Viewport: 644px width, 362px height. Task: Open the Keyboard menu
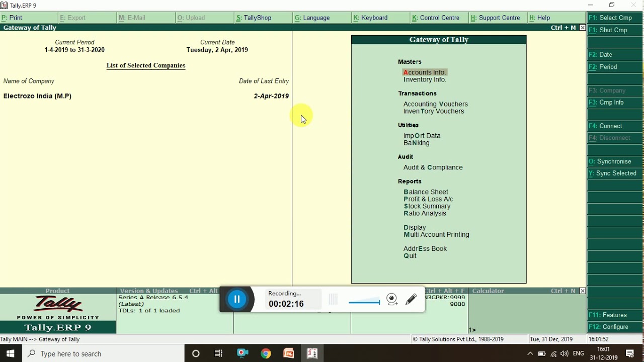coord(381,18)
